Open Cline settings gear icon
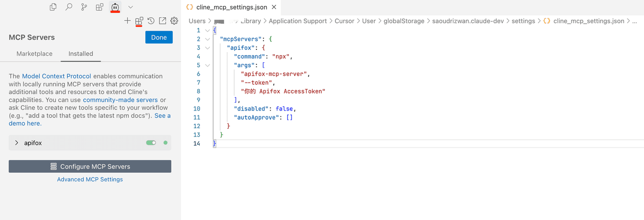This screenshot has height=220, width=644. tap(174, 21)
